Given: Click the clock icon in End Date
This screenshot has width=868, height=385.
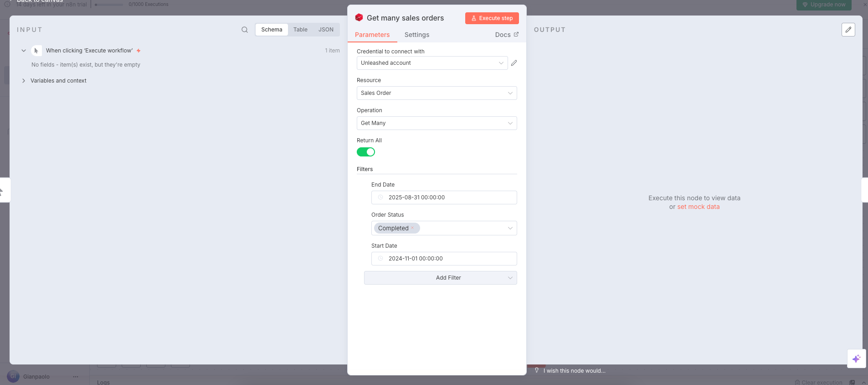Looking at the screenshot, I should 380,198.
